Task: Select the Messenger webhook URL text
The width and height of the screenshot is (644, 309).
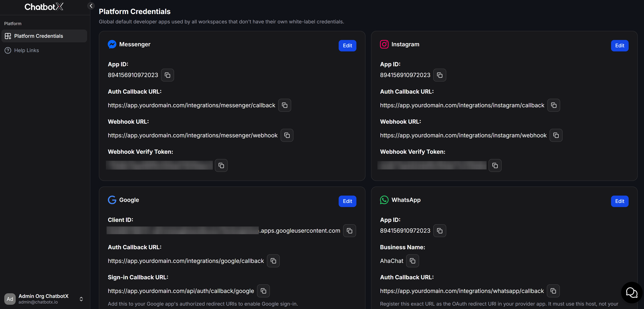Action: coord(192,135)
